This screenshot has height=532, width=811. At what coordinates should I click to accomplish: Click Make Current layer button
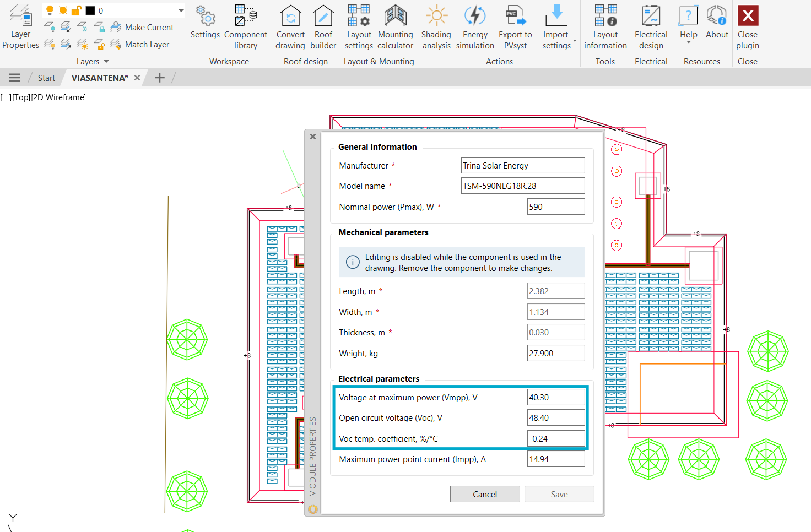click(x=142, y=27)
